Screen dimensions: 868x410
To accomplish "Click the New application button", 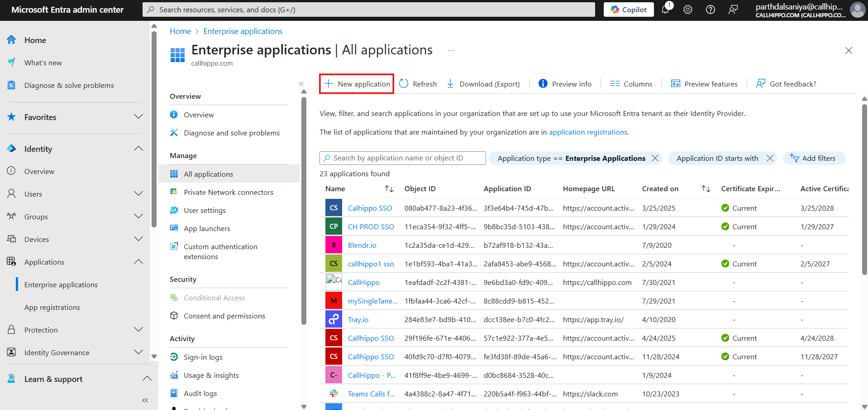I will (x=357, y=84).
